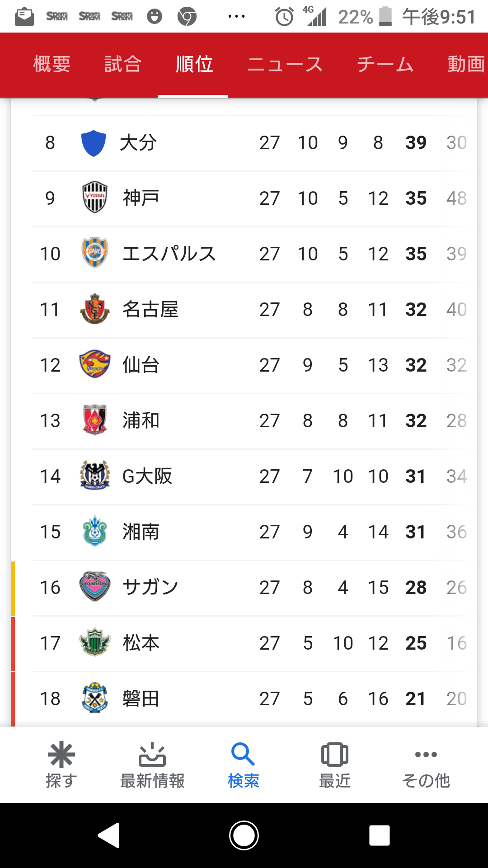Open the ニュース tab

click(x=285, y=64)
